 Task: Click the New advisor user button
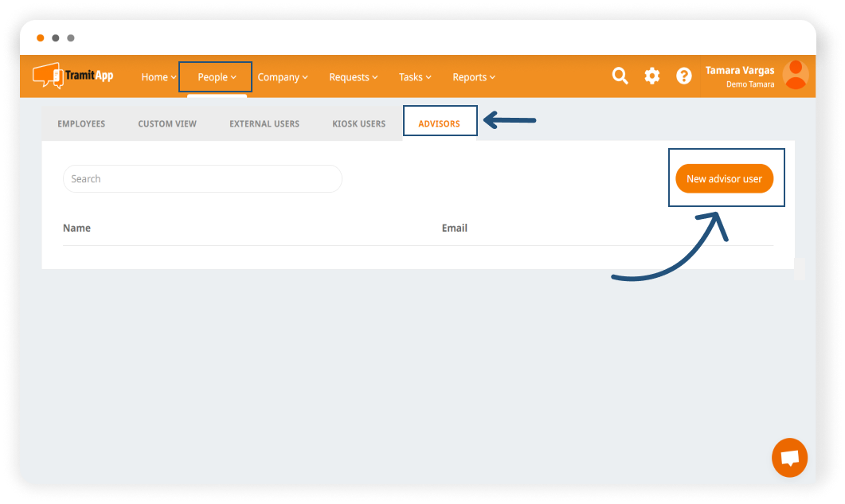coord(724,179)
